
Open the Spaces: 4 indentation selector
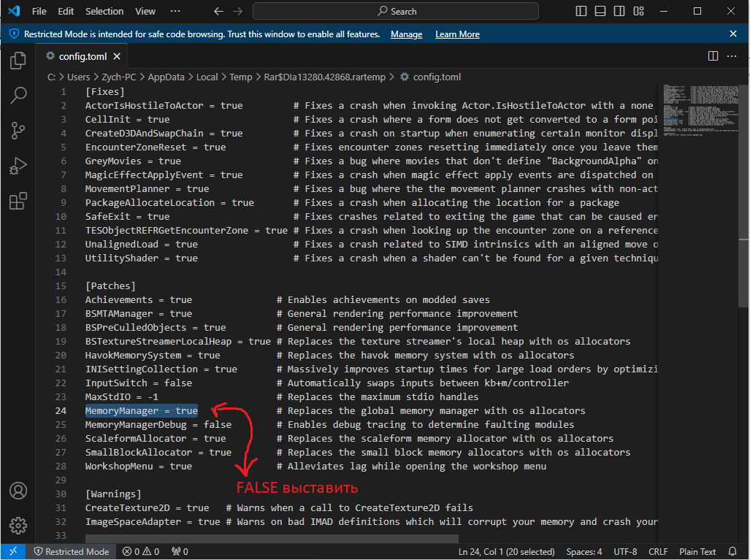[584, 551]
